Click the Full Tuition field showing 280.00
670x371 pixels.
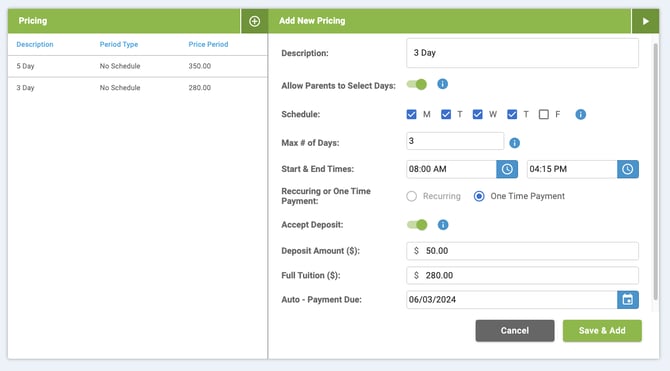click(x=523, y=276)
